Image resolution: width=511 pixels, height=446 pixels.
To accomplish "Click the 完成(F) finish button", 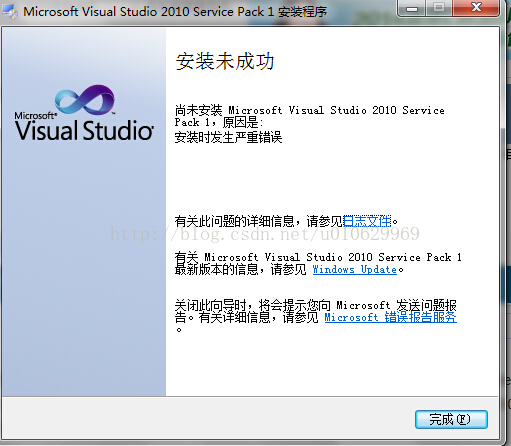I will [x=451, y=419].
